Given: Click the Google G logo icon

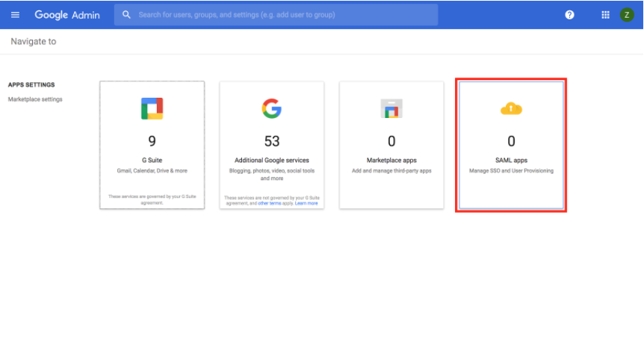Looking at the screenshot, I should click(272, 109).
